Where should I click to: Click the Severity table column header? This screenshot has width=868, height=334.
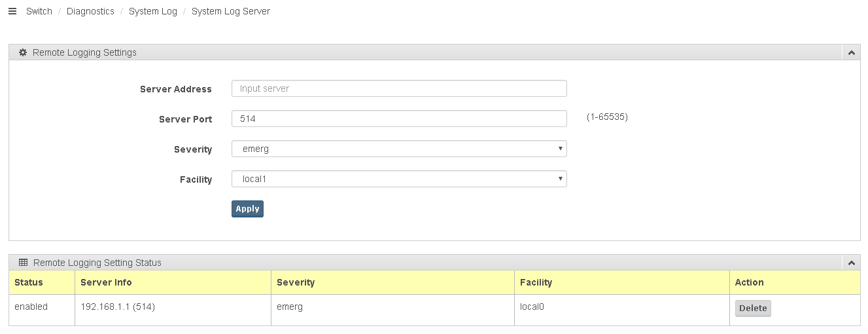pyautogui.click(x=296, y=282)
